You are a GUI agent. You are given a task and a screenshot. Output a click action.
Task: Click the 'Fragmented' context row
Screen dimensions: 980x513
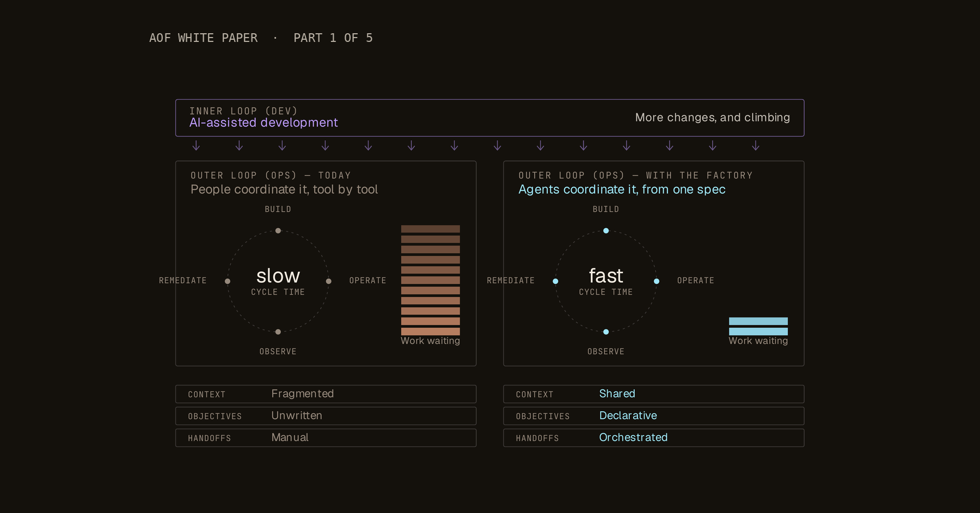(326, 394)
